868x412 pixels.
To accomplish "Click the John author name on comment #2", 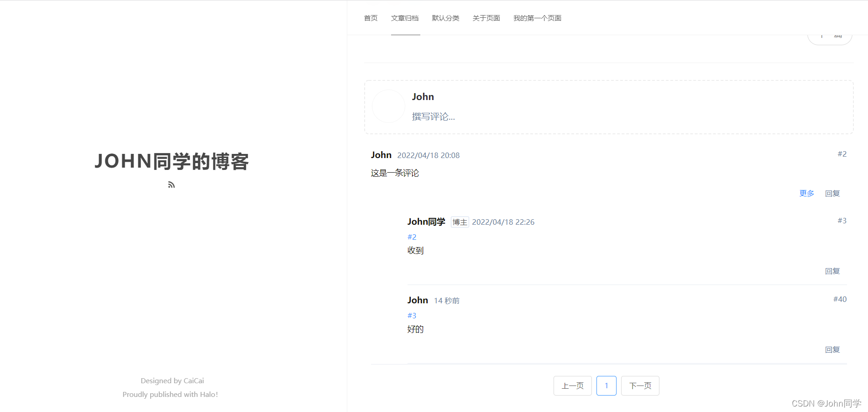I will tap(381, 155).
